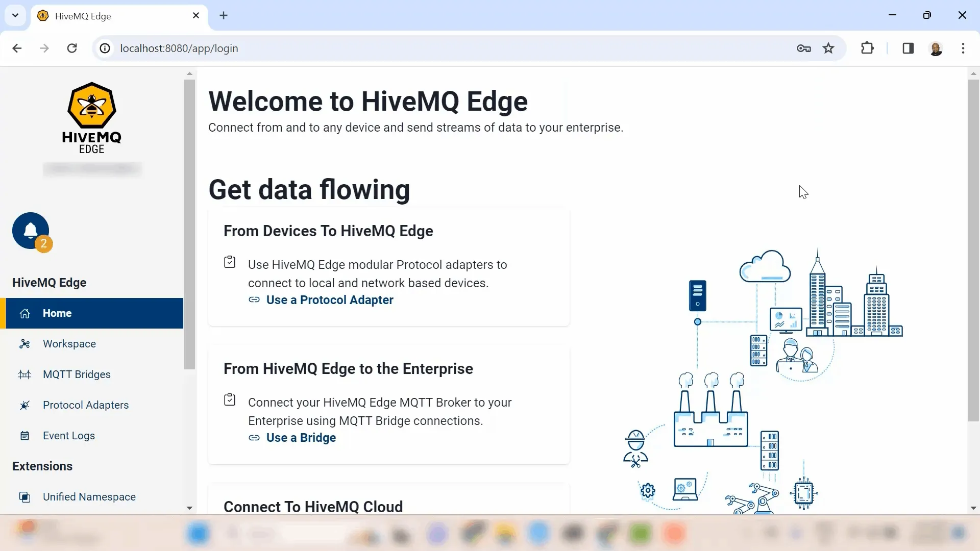The width and height of the screenshot is (980, 551).
Task: Reload the current page
Action: pos(72,48)
